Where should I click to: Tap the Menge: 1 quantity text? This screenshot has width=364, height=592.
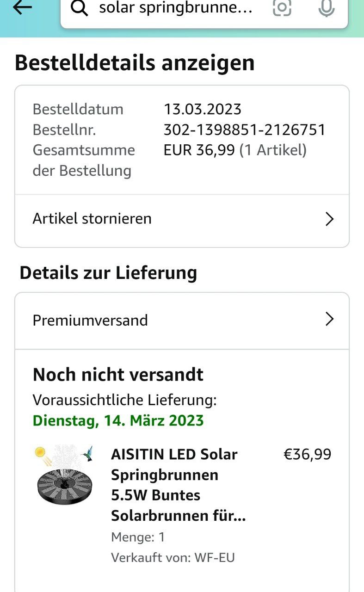pyautogui.click(x=138, y=537)
